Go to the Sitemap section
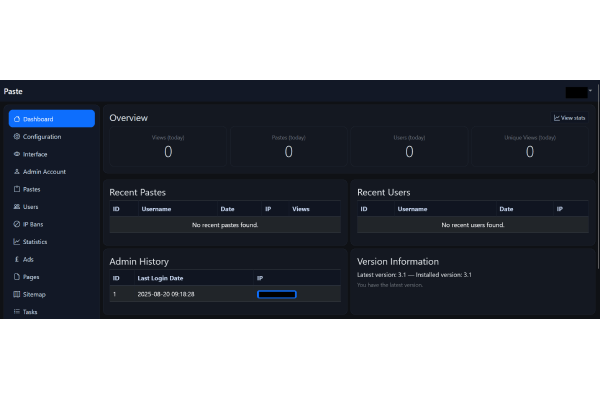This screenshot has width=600, height=400. tap(33, 294)
